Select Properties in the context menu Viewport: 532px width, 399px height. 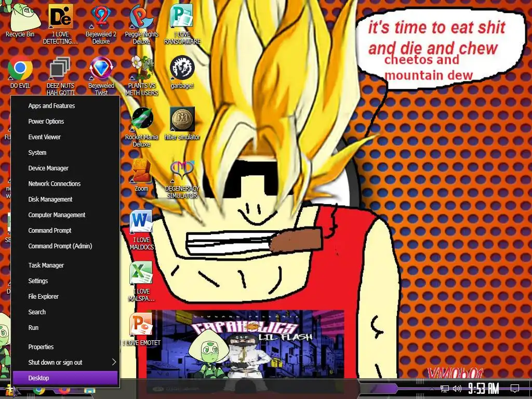(65, 347)
